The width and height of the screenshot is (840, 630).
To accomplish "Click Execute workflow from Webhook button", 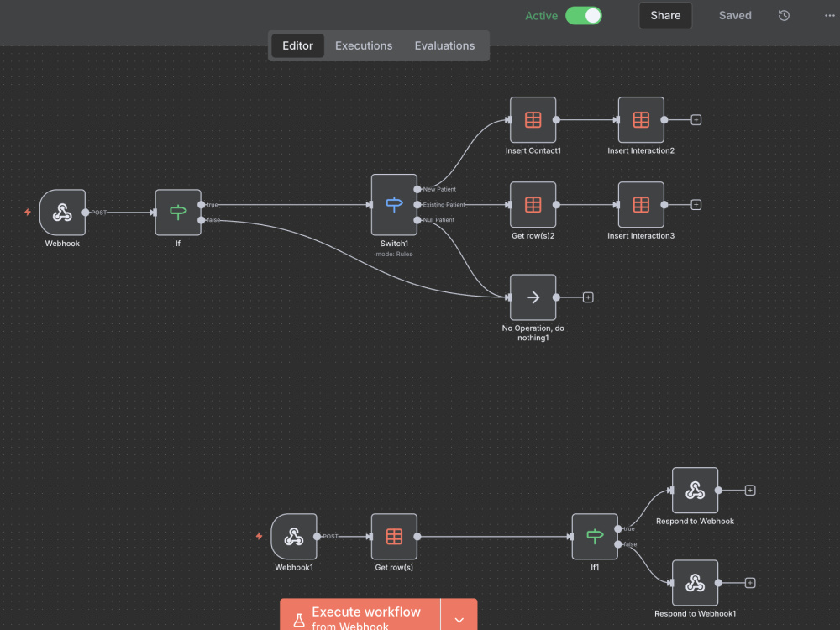I will [360, 616].
